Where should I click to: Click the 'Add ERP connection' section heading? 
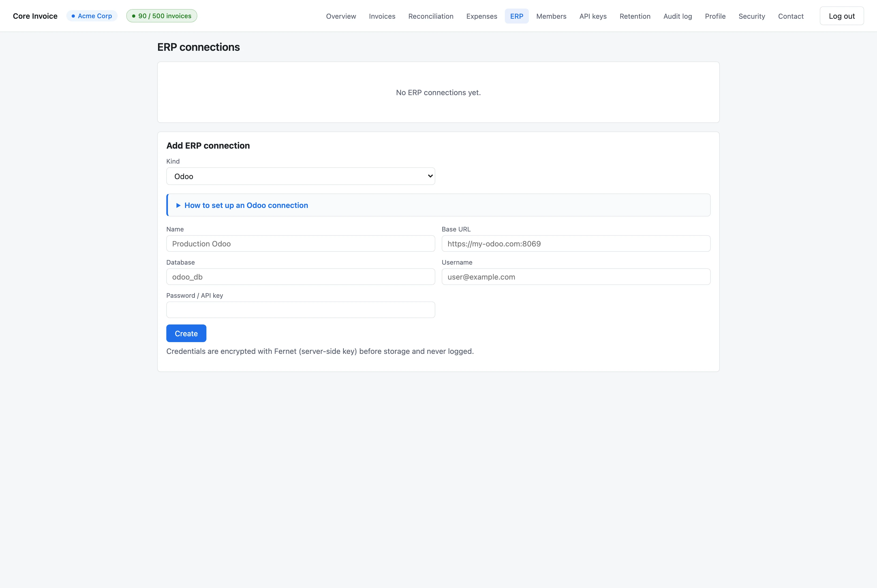(208, 145)
